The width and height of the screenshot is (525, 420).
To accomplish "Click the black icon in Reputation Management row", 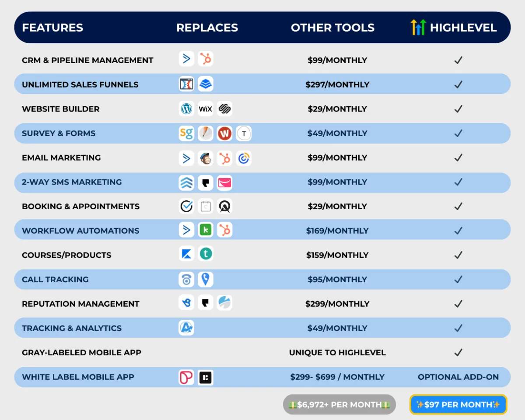I will click(206, 303).
